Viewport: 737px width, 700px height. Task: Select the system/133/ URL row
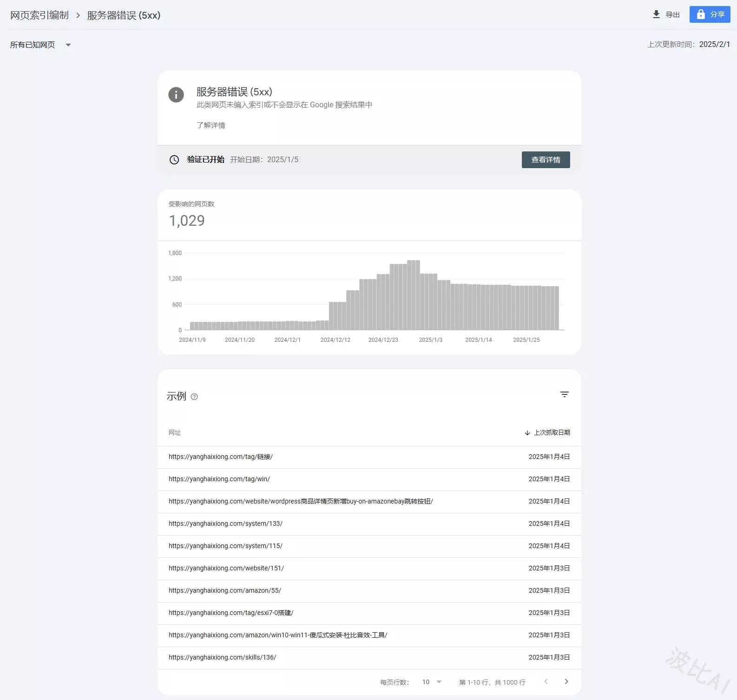(x=369, y=524)
